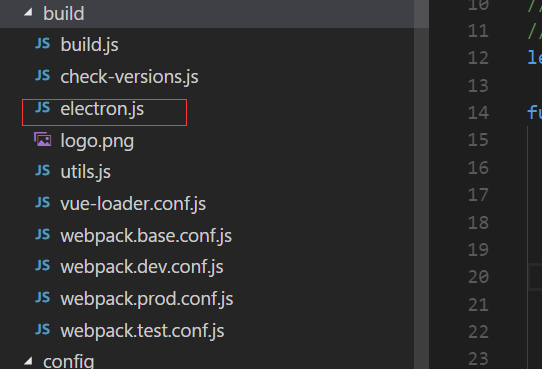
Task: Click the JS icon of vue-loader.conf.js
Action: click(43, 202)
